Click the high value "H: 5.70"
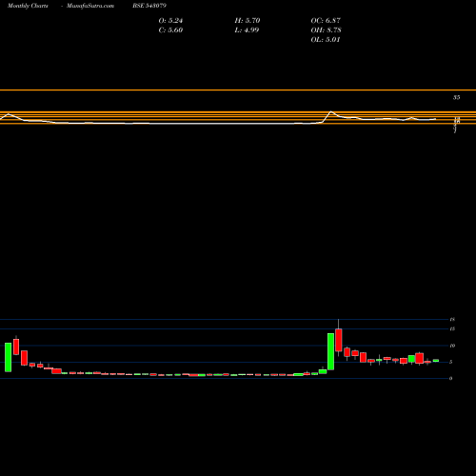The width and height of the screenshot is (476, 476). pyautogui.click(x=248, y=21)
